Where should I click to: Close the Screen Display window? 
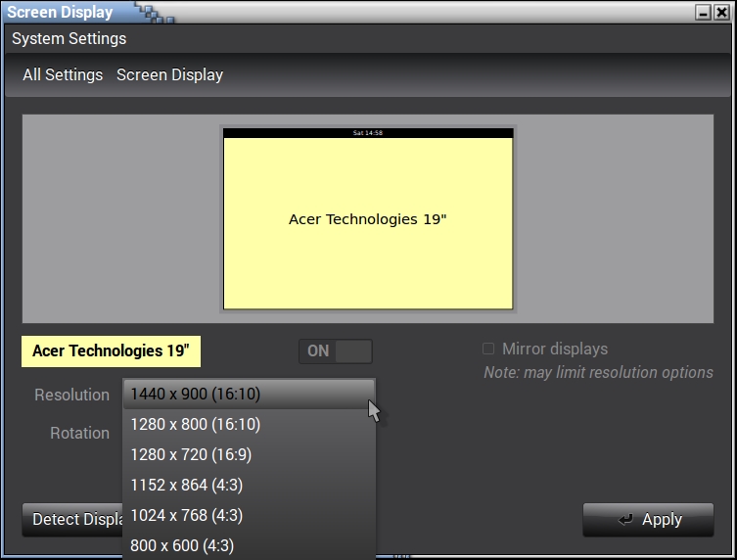coord(720,13)
